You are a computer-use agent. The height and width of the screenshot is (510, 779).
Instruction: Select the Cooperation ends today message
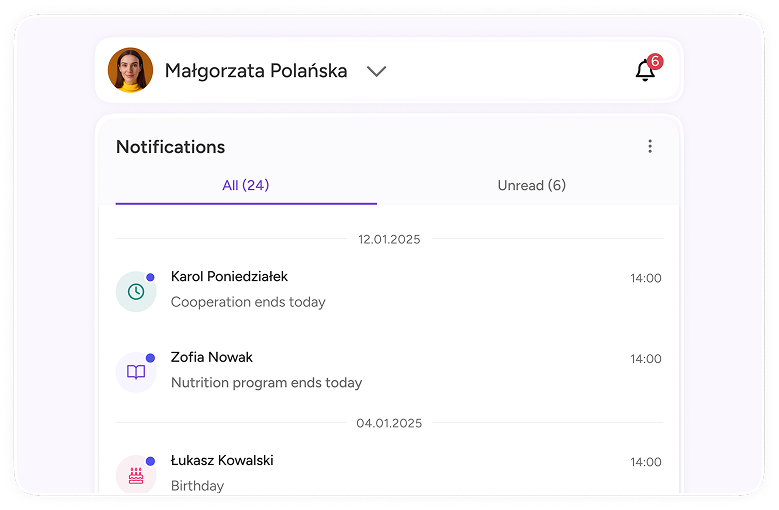tap(248, 302)
